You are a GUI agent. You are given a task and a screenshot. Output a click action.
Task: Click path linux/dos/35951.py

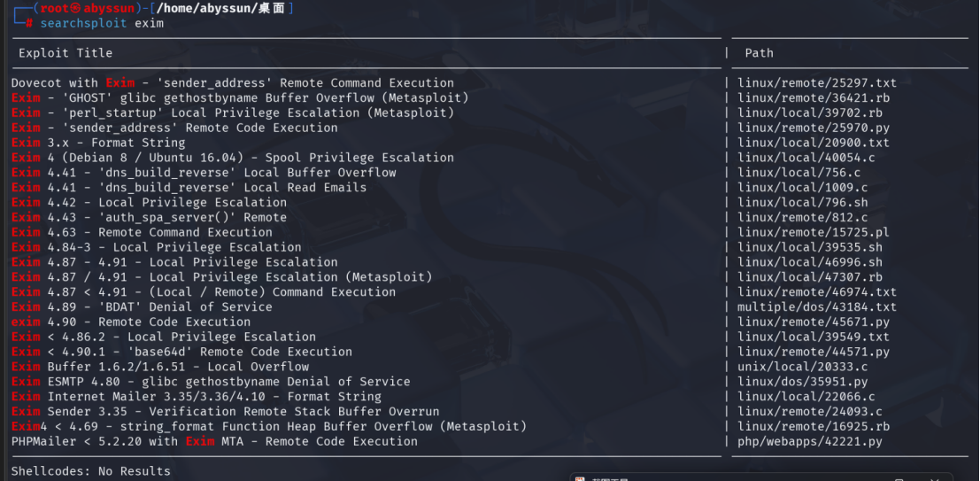click(802, 382)
